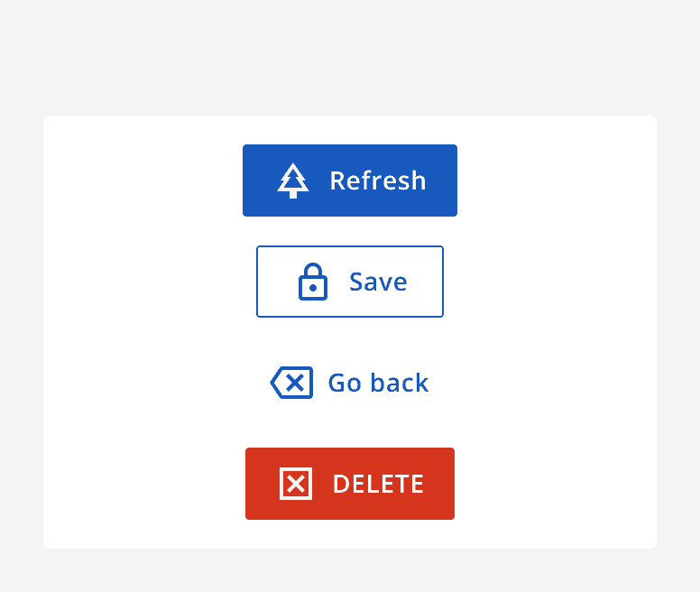Select the blue lock glyph in the outlined button
The height and width of the screenshot is (592, 700).
click(312, 282)
